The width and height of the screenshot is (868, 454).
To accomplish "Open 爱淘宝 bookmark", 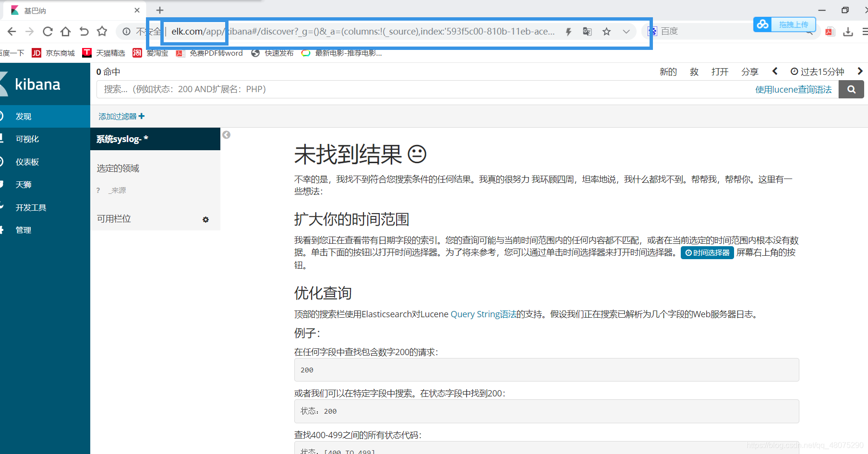I will click(150, 53).
